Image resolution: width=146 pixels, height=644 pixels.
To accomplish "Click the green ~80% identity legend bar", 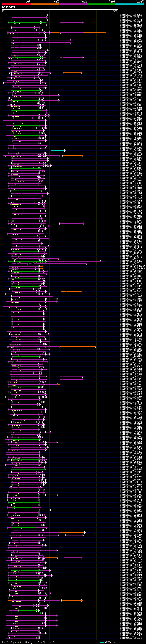I will pyautogui.click(x=101, y=4).
